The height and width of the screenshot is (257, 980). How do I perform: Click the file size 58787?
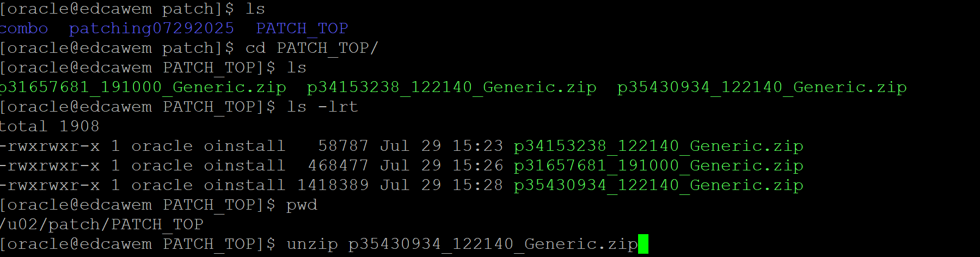[x=343, y=146]
